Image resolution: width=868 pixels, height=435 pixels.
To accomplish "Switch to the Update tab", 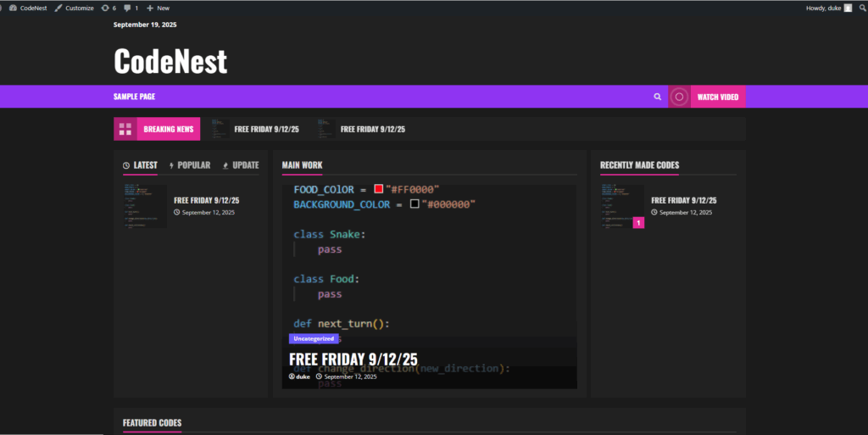I will 241,165.
